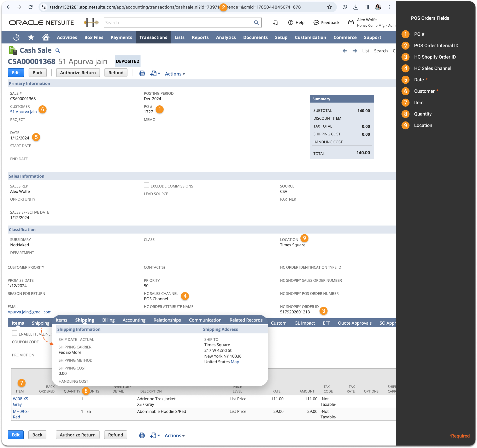
Task: Print the cash sale using top printer icon
Action: tap(142, 73)
